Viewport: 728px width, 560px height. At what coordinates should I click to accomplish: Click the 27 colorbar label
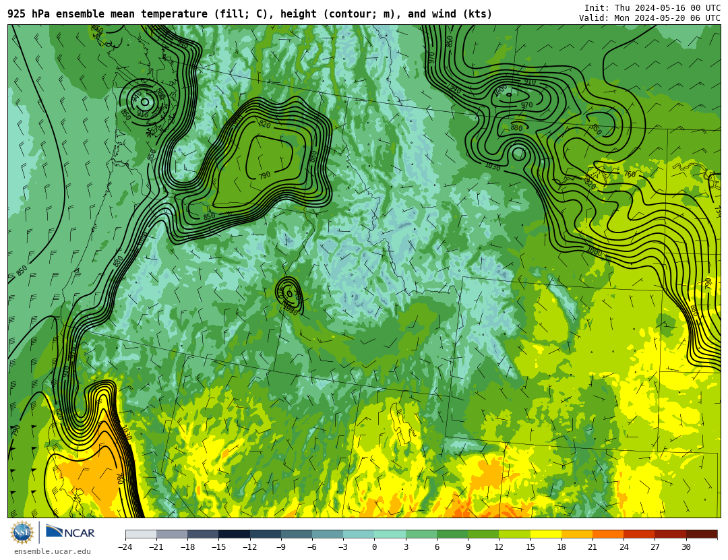coord(655,547)
